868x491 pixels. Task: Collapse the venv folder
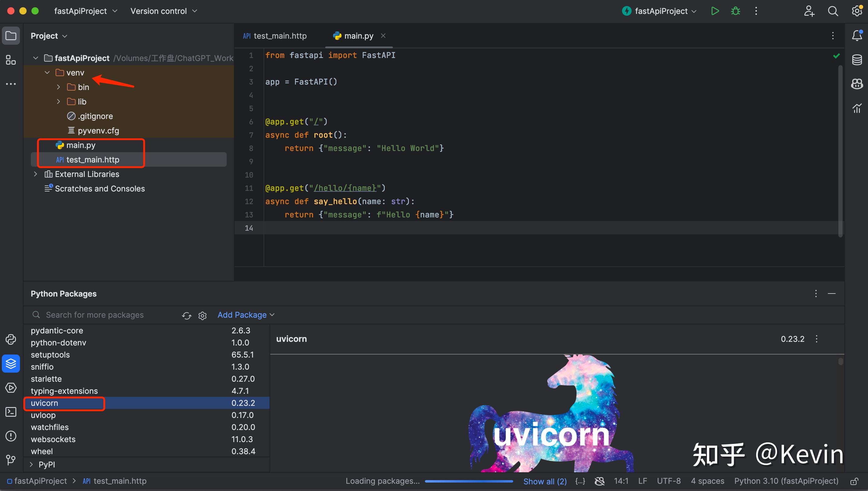point(47,72)
